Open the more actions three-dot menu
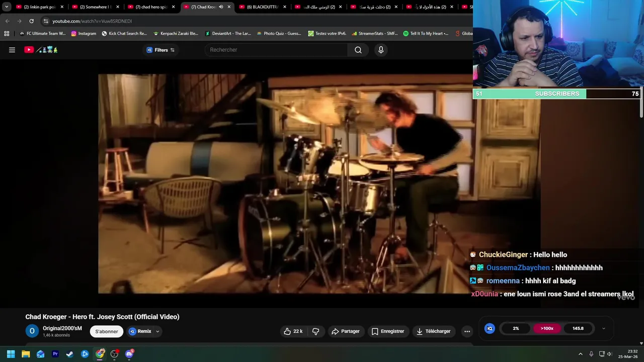The width and height of the screenshot is (644, 362). point(467,331)
